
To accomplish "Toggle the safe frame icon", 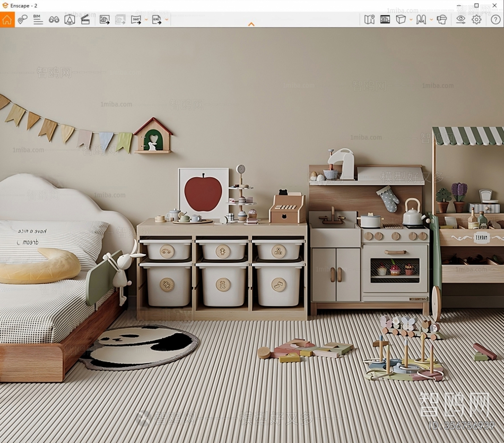I will (70, 20).
